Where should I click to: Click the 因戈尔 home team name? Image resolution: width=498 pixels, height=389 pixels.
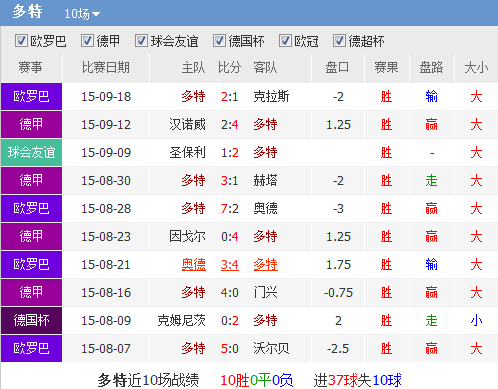pos(187,237)
